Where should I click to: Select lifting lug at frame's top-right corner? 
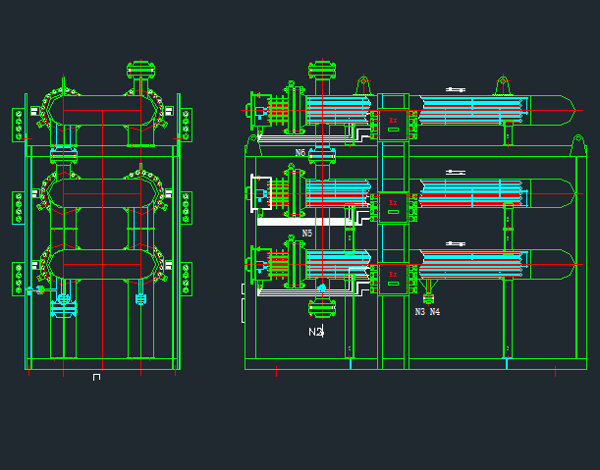(577, 144)
